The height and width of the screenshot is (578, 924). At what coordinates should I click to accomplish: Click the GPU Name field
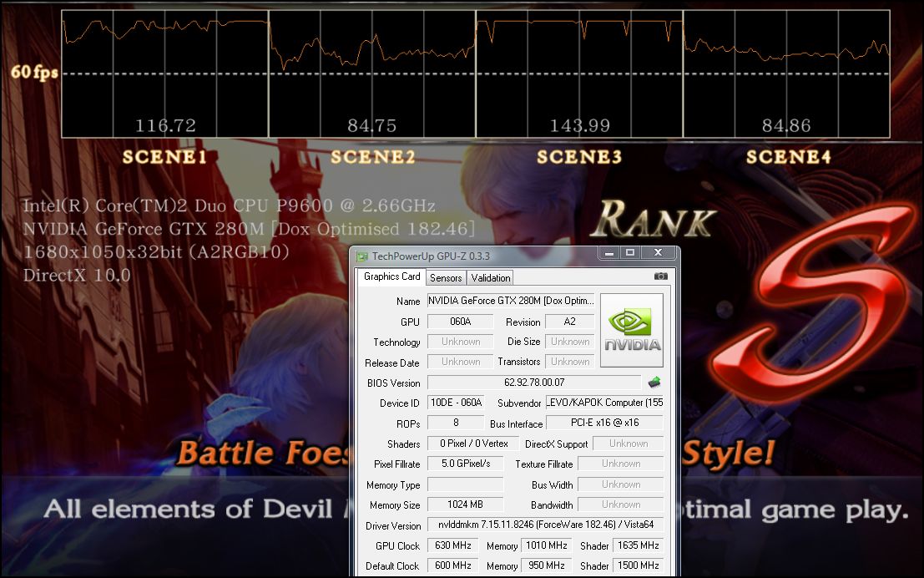point(511,301)
